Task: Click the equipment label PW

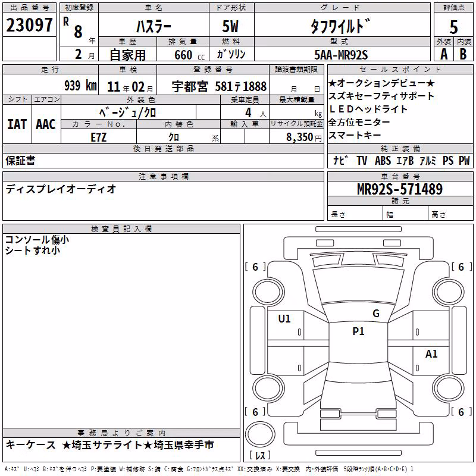Action: coord(464,161)
